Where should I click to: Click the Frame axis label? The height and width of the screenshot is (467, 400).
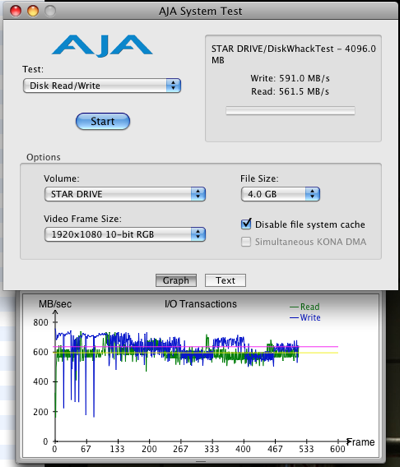(x=361, y=442)
